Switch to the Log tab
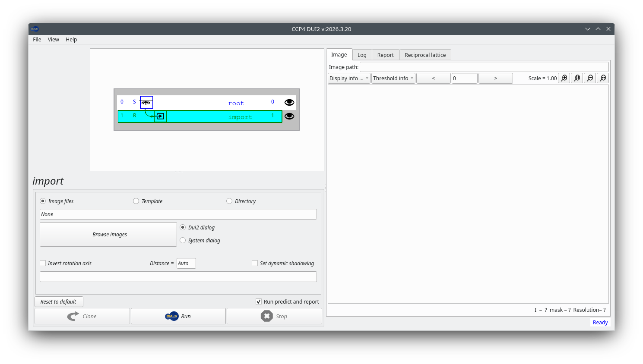This screenshot has height=364, width=643. (362, 55)
